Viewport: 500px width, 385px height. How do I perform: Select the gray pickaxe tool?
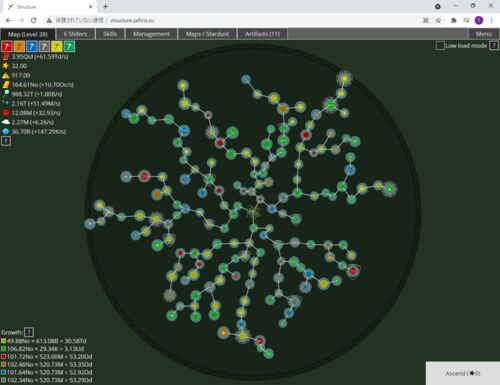pyautogui.click(x=44, y=47)
